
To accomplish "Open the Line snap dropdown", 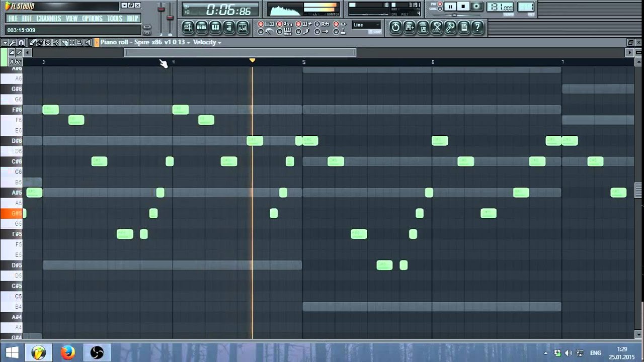I will [367, 25].
